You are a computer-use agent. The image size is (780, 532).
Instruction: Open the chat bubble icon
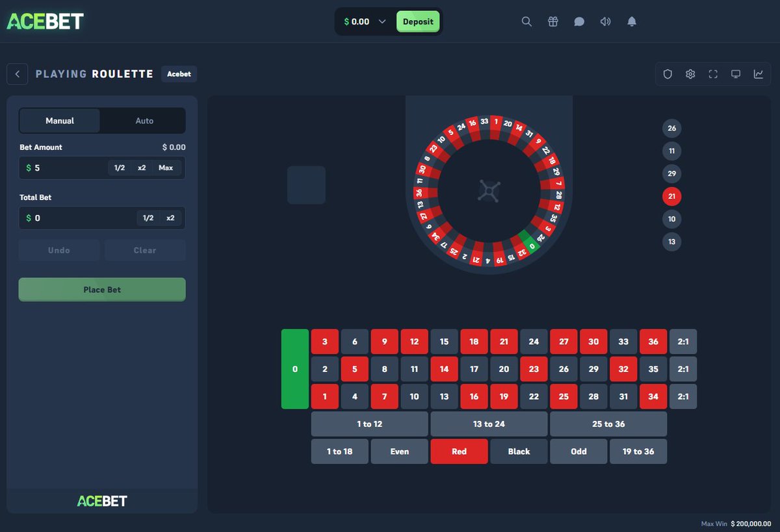(x=579, y=21)
